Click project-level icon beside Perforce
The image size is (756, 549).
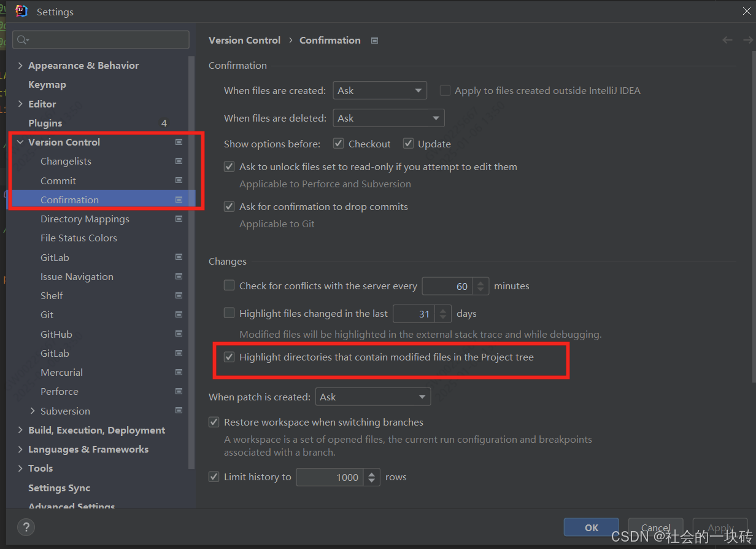179,391
